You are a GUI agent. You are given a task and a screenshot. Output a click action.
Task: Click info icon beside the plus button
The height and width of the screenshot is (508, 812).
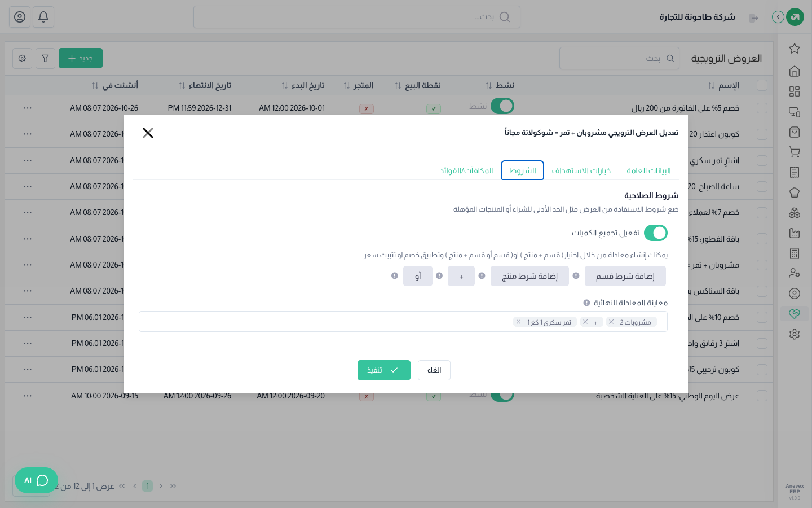pyautogui.click(x=439, y=276)
